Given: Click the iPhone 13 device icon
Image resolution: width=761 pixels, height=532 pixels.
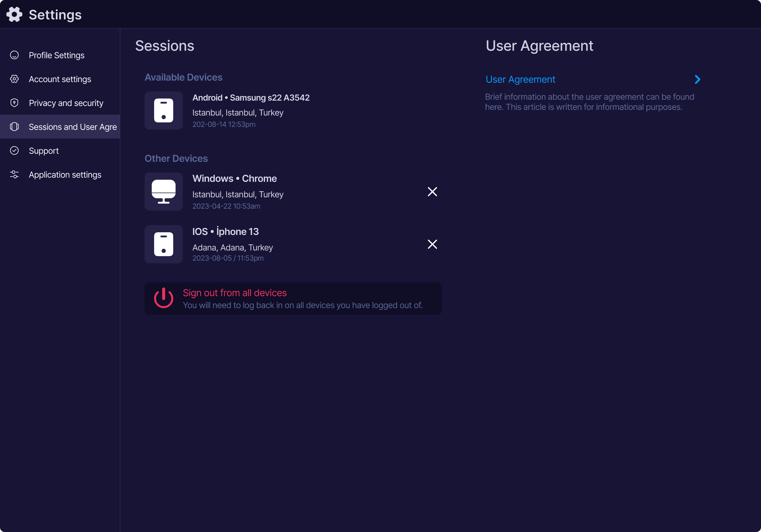Looking at the screenshot, I should (163, 244).
